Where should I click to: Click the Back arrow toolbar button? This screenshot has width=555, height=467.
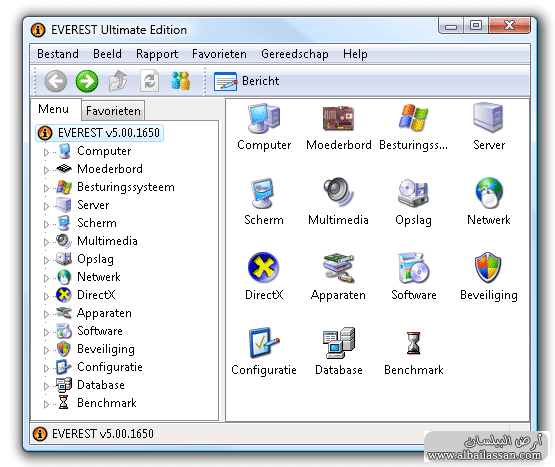coord(56,81)
